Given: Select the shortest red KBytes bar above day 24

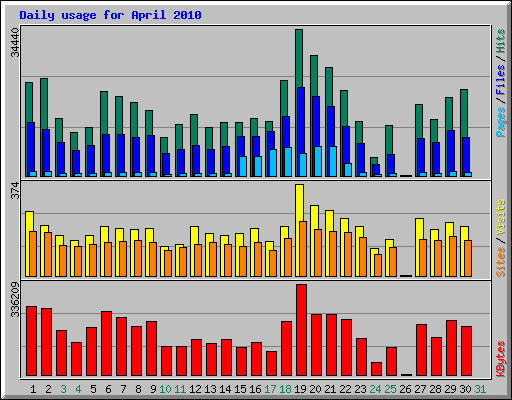Looking at the screenshot, I should click(x=376, y=369).
